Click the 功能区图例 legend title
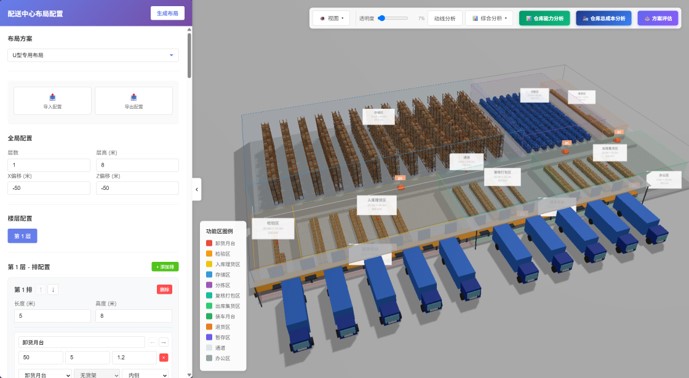 click(219, 231)
